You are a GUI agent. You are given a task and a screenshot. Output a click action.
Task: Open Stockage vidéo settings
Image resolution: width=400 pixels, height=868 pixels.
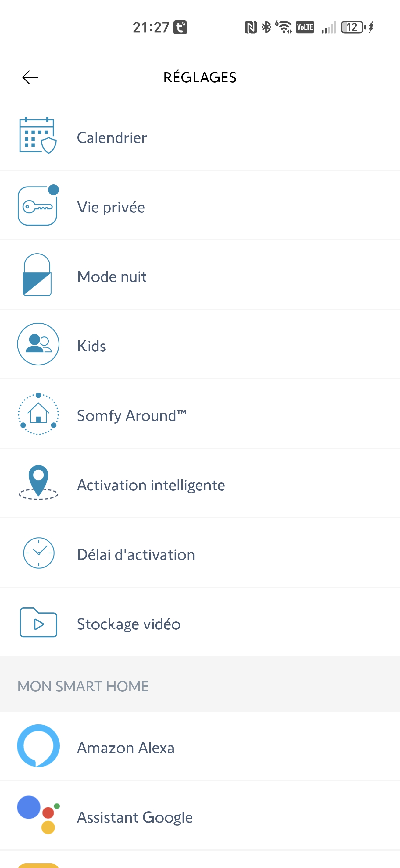click(129, 624)
